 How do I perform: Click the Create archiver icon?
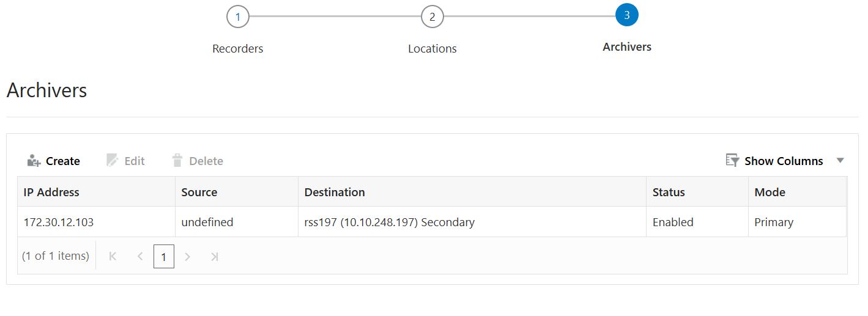click(x=34, y=161)
